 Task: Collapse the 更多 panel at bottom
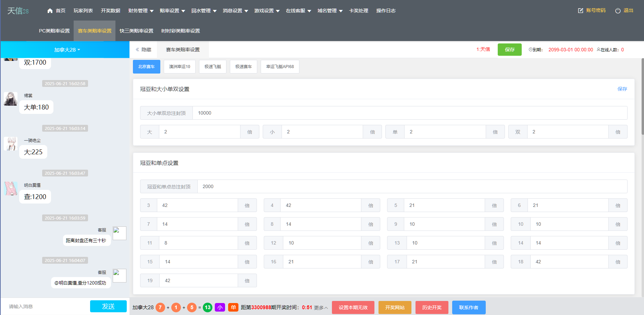pos(321,307)
